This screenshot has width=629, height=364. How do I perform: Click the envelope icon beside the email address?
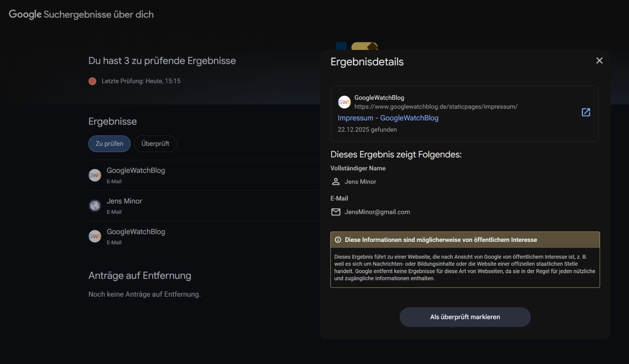[336, 212]
